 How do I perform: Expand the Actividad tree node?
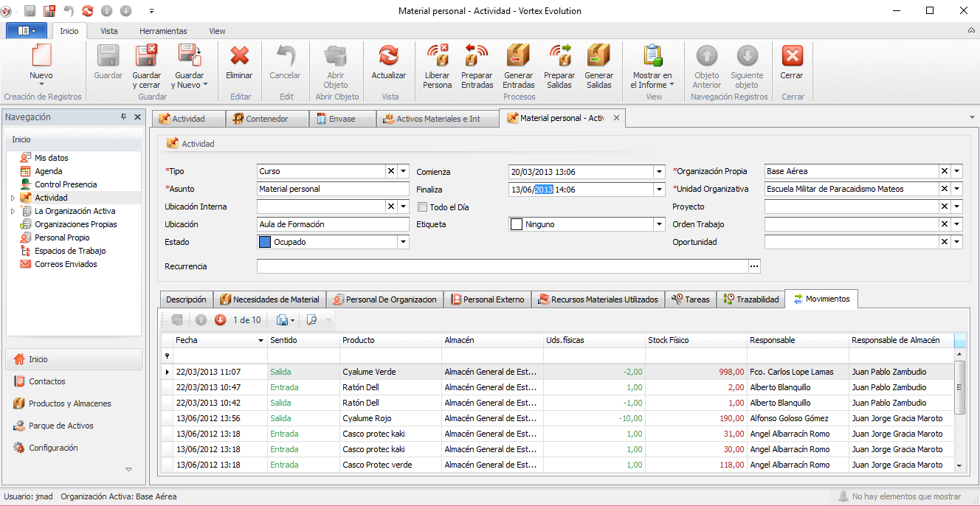click(13, 198)
